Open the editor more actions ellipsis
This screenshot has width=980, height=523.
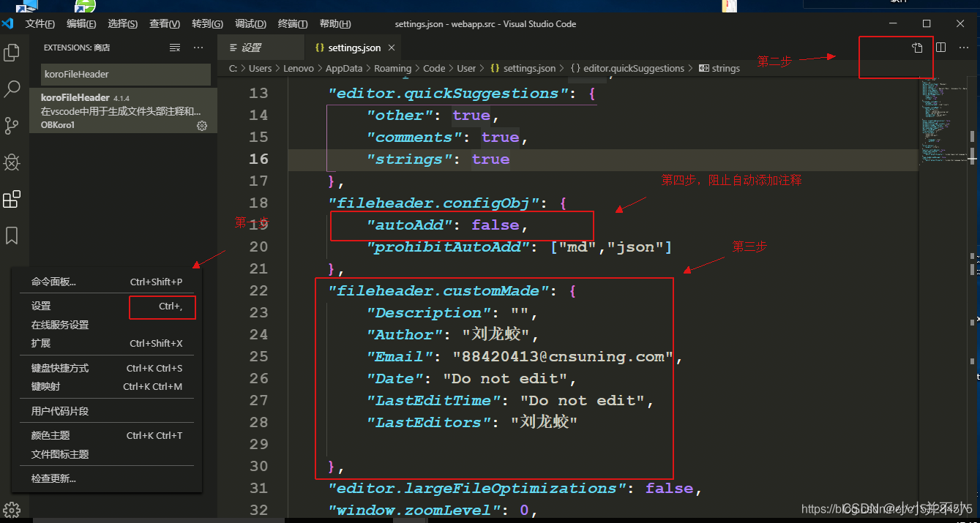(964, 48)
